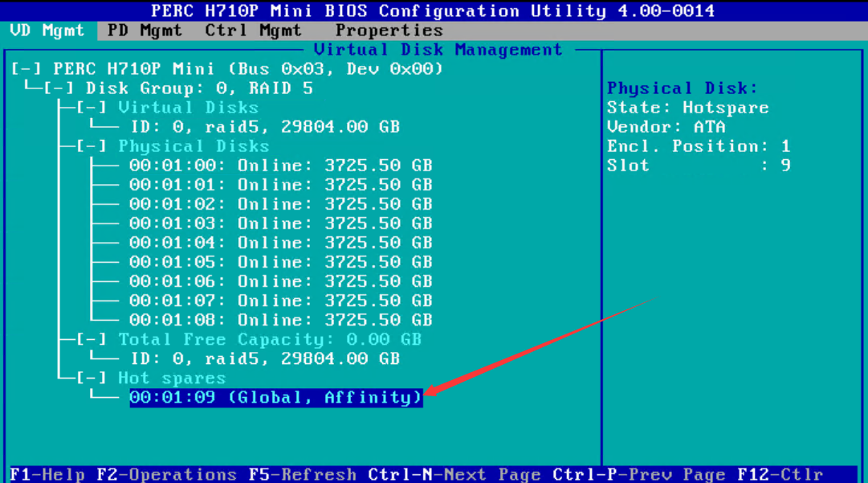Select physical disk 00:01:07
Image resolution: width=868 pixels, height=483 pixels.
tap(281, 301)
